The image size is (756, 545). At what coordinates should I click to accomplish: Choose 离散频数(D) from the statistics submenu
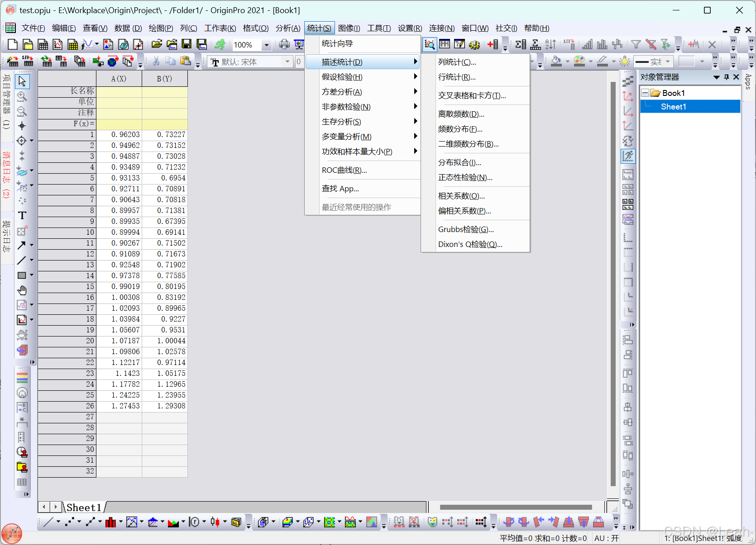pos(461,114)
